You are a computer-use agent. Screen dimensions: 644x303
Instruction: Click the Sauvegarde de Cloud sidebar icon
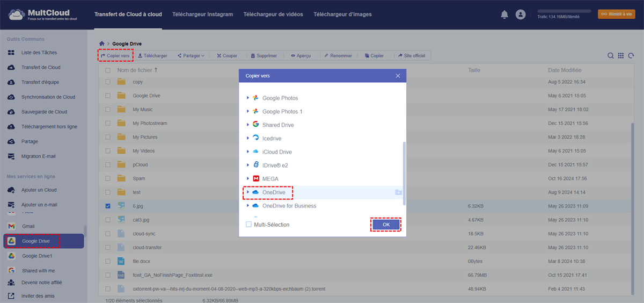coord(11,112)
